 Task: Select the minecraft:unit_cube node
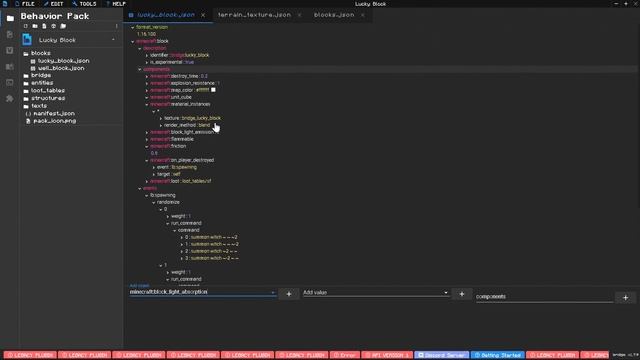coord(171,97)
